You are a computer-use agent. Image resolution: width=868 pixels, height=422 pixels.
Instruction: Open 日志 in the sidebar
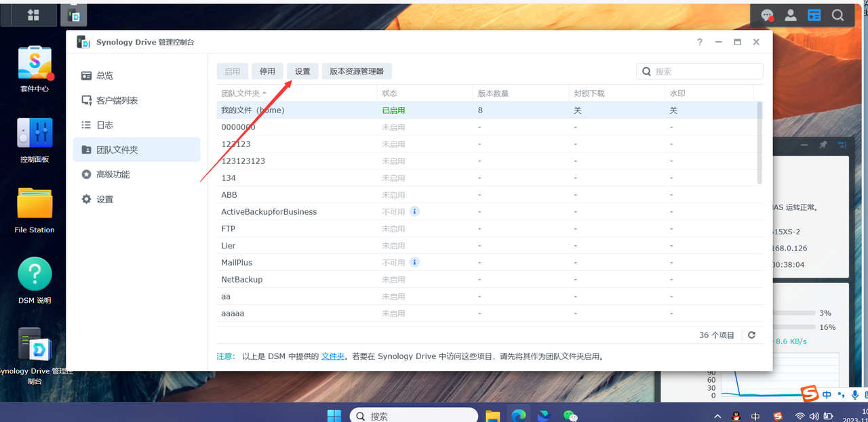136,125
